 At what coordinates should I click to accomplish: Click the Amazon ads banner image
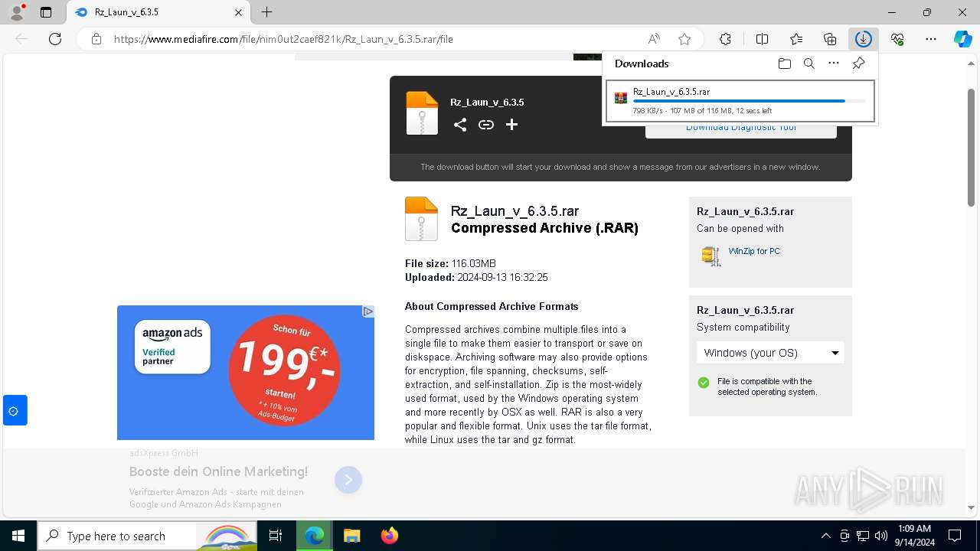[246, 373]
